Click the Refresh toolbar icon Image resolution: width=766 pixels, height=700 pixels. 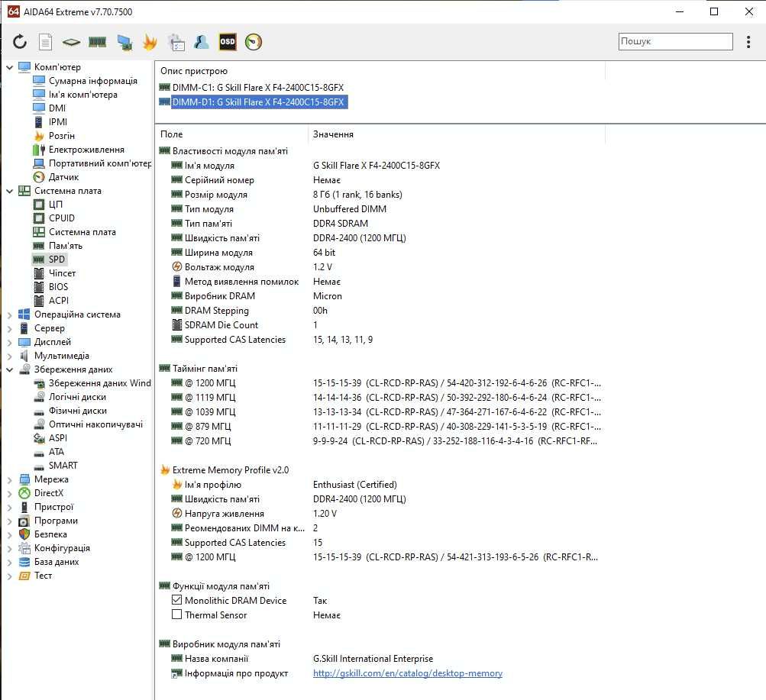click(20, 42)
